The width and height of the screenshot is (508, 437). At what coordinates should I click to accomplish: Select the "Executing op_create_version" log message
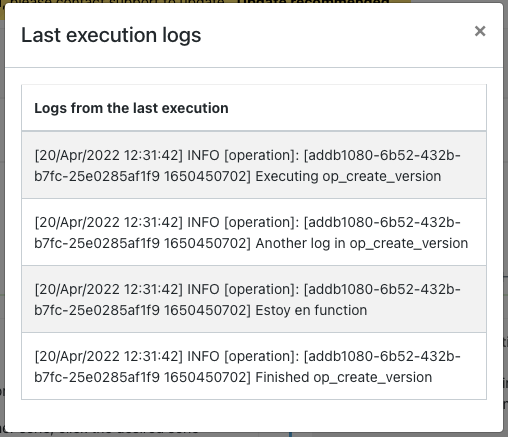[x=348, y=176]
